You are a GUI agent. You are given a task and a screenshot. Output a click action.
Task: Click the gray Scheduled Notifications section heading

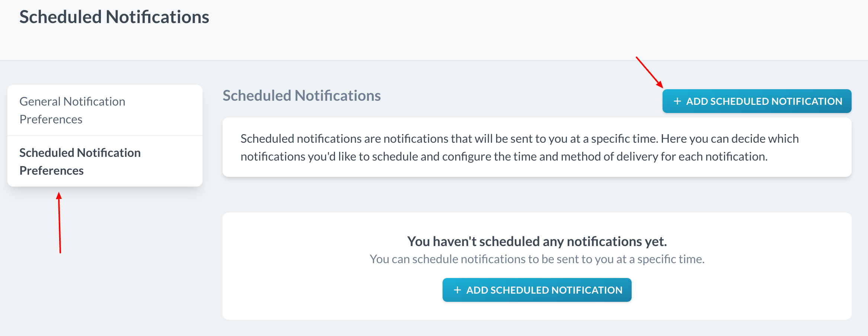click(301, 96)
